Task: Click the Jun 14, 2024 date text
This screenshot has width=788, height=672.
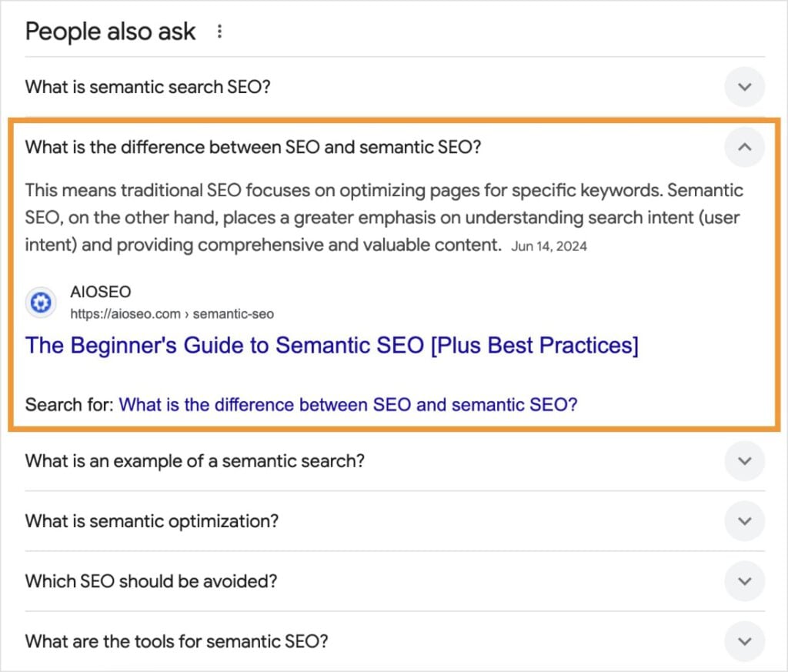Action: tap(549, 246)
